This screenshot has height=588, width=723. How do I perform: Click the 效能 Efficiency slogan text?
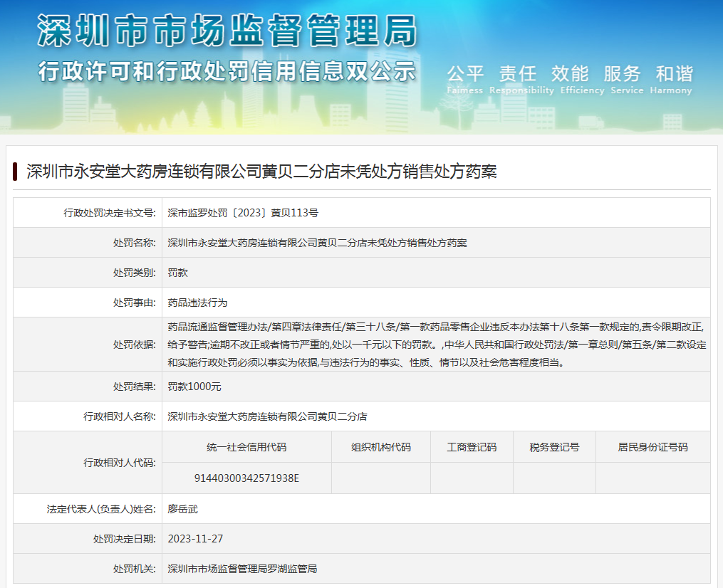[582, 80]
